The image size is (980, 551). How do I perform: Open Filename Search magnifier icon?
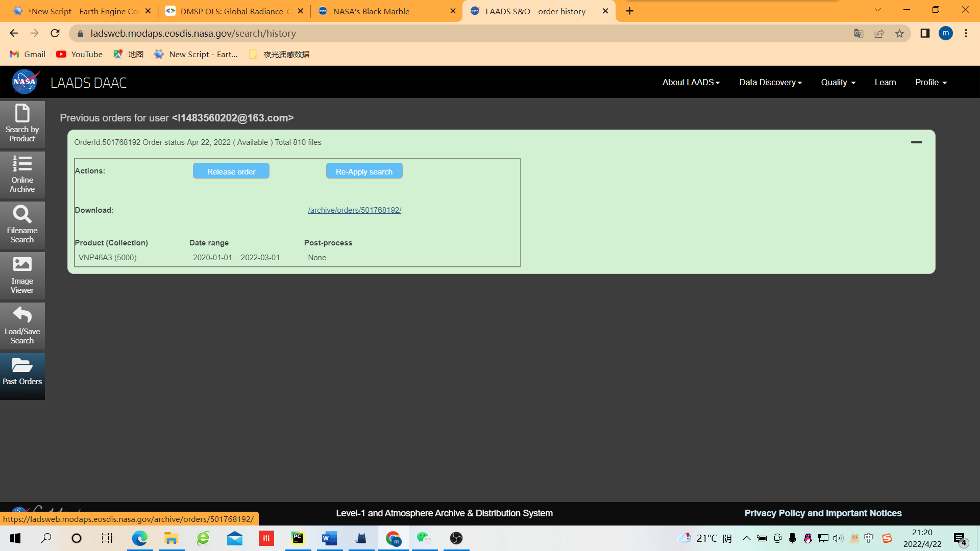22,224
